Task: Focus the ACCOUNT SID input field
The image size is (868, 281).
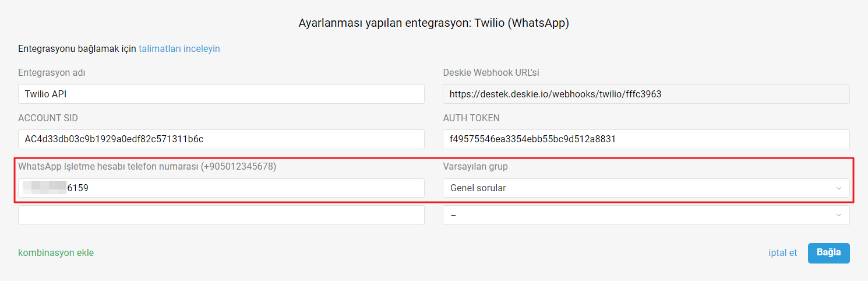Action: coord(221,139)
